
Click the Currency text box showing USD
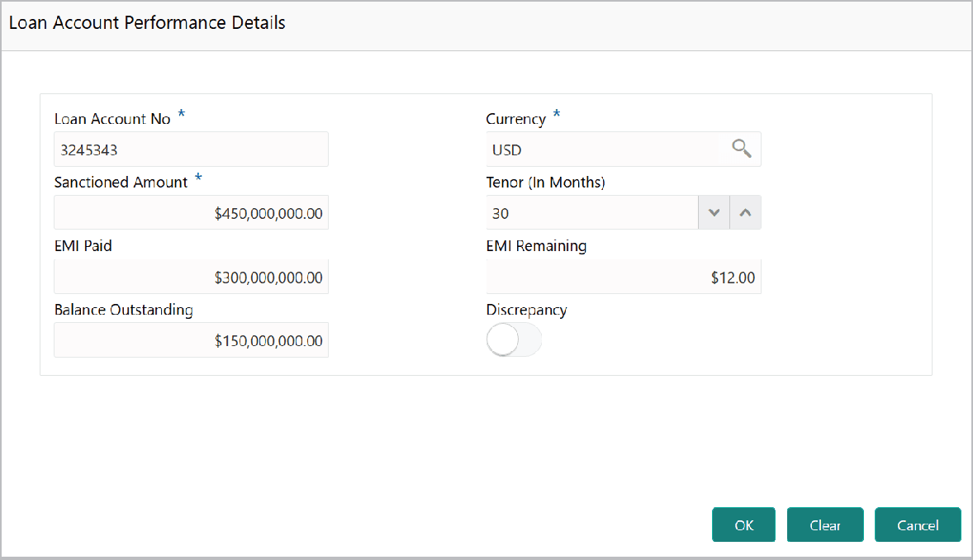tap(603, 149)
